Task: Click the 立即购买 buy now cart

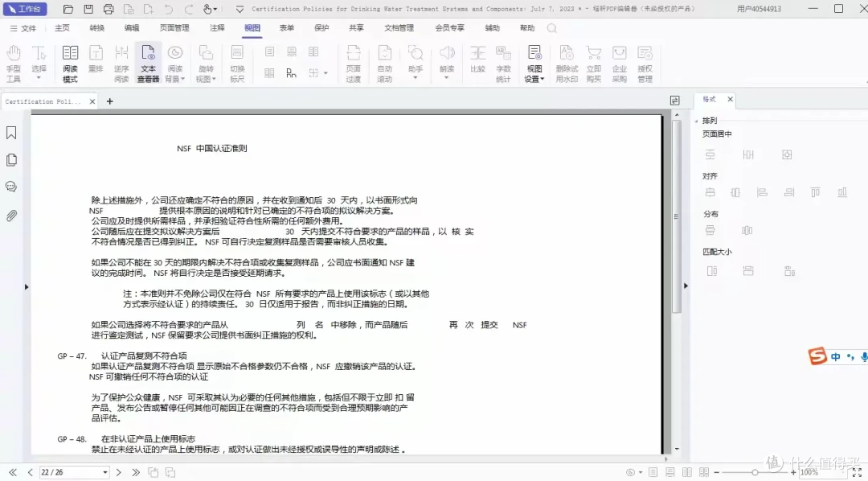Action: point(593,64)
